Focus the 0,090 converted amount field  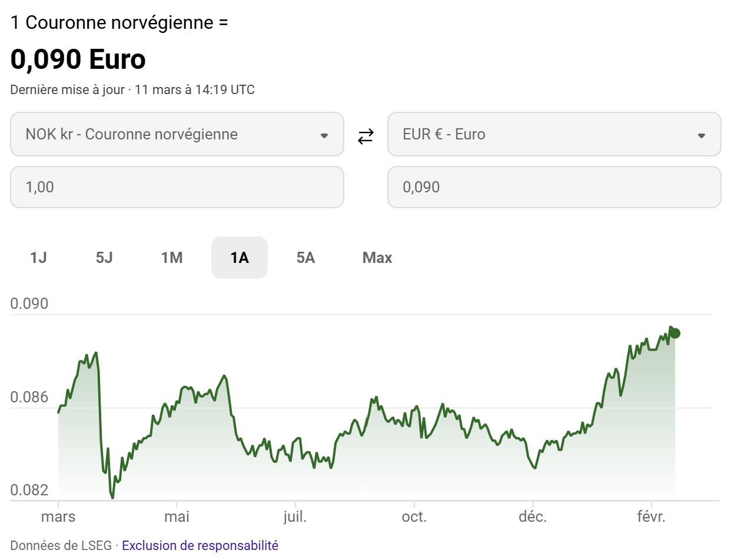[554, 187]
